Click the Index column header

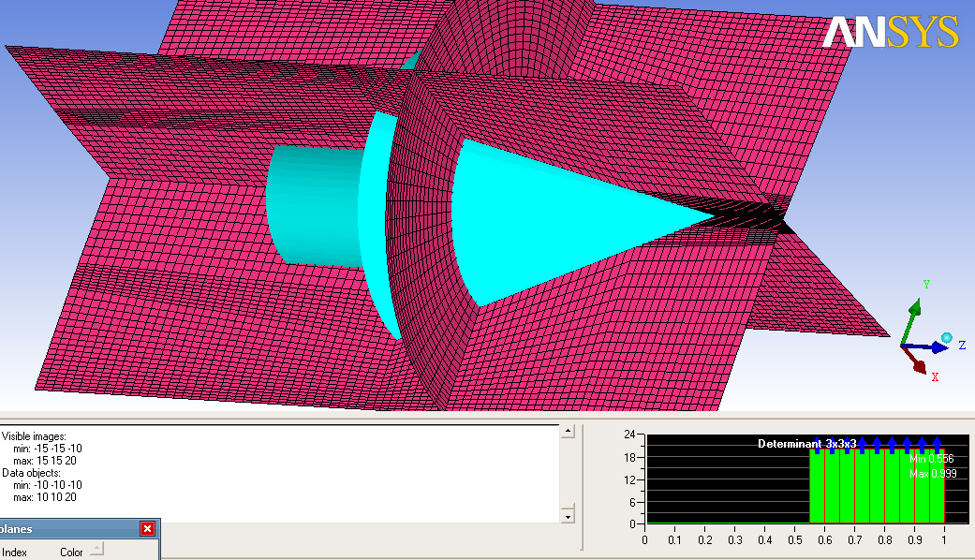click(x=15, y=553)
